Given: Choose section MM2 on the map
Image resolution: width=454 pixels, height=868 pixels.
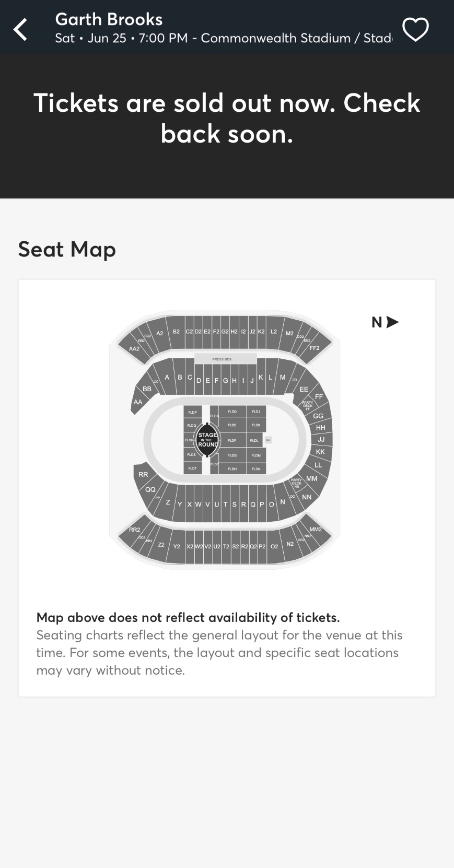Looking at the screenshot, I should [x=316, y=530].
